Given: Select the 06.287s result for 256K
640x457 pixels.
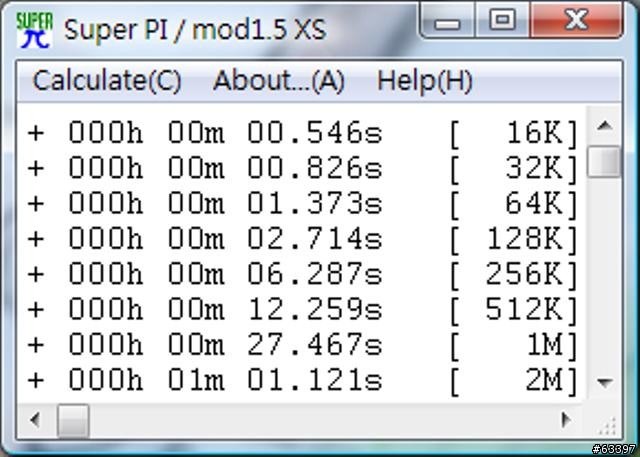Looking at the screenshot, I should 302,274.
